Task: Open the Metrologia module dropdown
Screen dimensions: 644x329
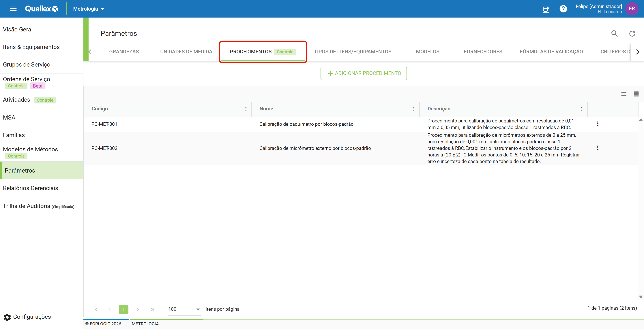Action: [89, 9]
